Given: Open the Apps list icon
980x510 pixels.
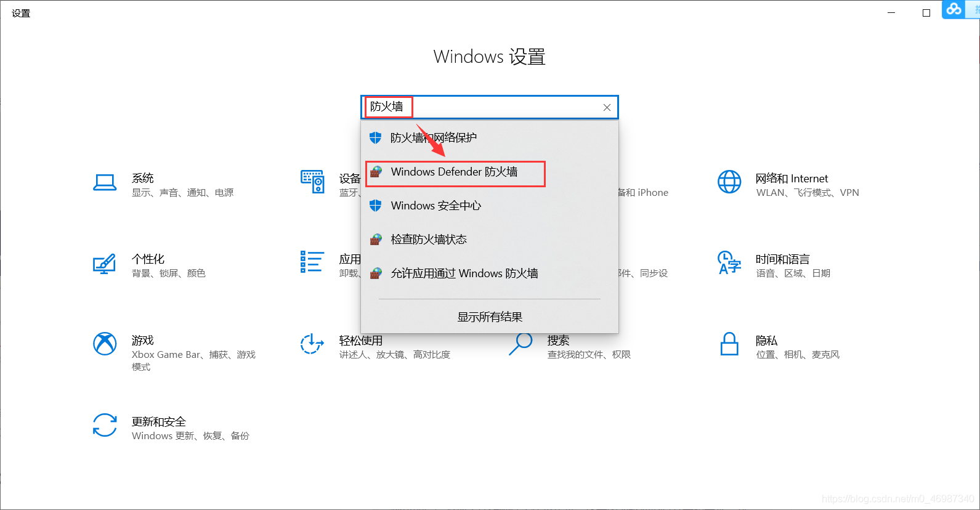Looking at the screenshot, I should click(312, 262).
